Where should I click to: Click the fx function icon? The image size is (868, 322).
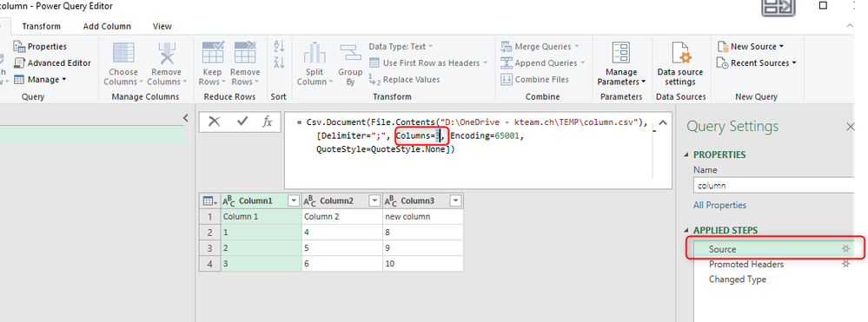[x=268, y=122]
